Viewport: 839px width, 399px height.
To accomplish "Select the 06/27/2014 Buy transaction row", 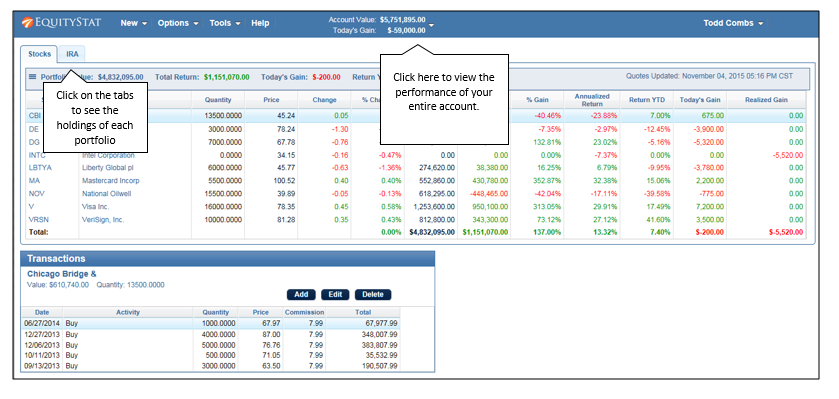I will (x=210, y=323).
